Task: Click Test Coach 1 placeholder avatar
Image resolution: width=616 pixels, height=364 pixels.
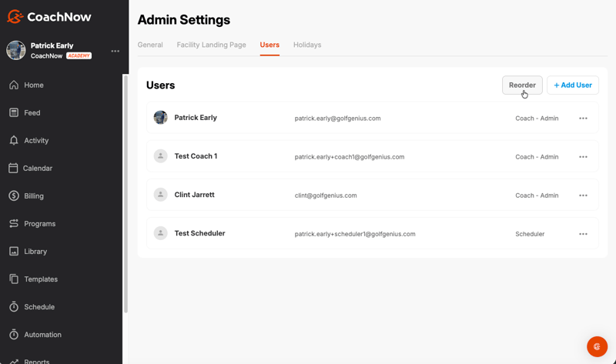Action: 160,156
